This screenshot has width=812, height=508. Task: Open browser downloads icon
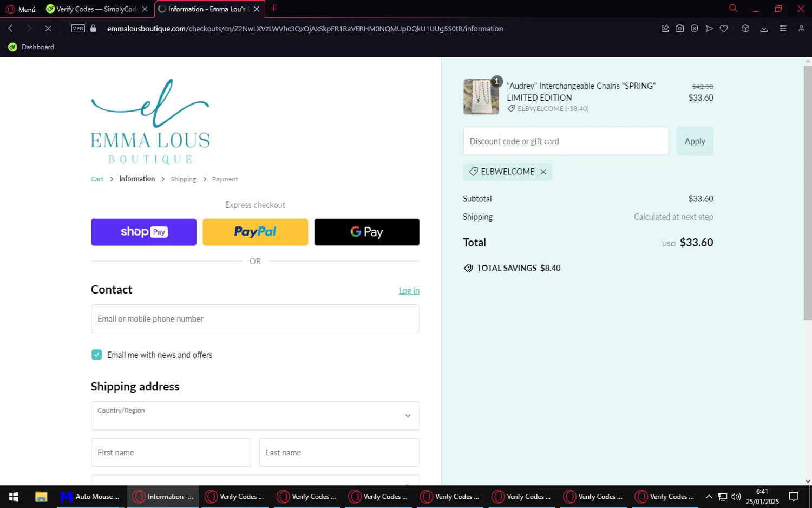click(x=764, y=28)
